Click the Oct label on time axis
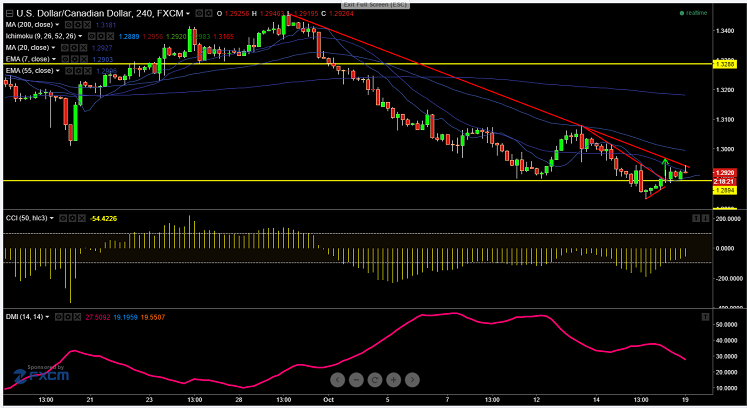 tap(328, 399)
